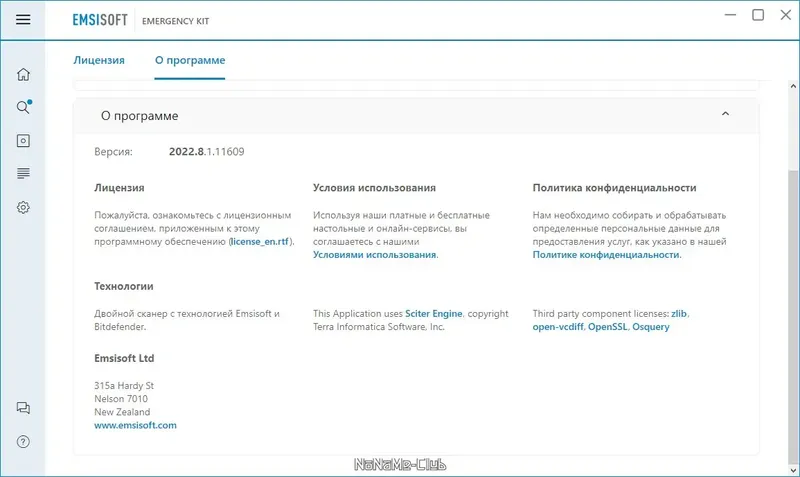Minimize the Emsisoft window

click(x=731, y=15)
